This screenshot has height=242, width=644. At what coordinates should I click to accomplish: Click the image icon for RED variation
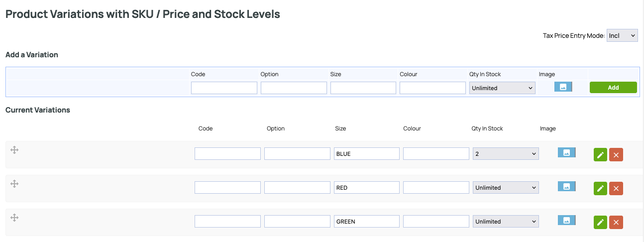[566, 186]
